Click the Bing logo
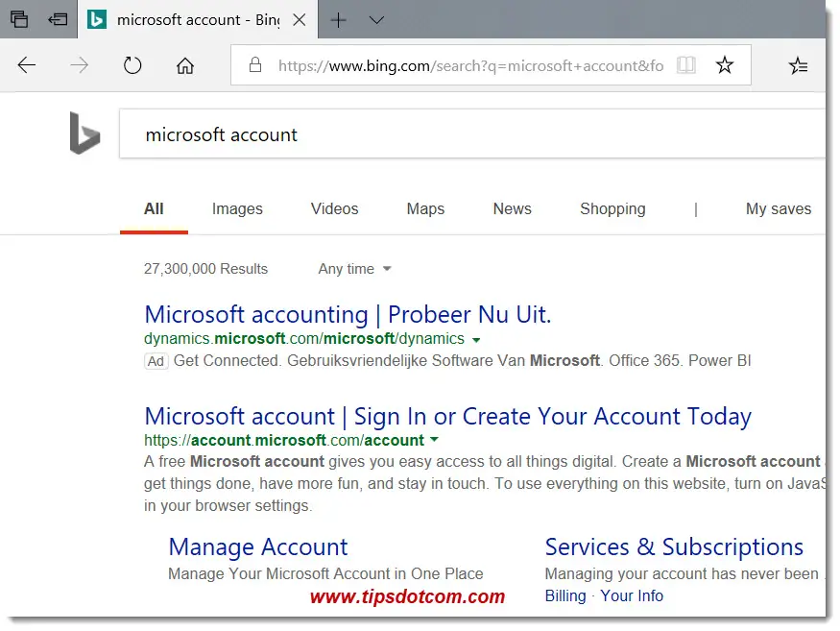This screenshot has width=840, height=631. tap(84, 133)
